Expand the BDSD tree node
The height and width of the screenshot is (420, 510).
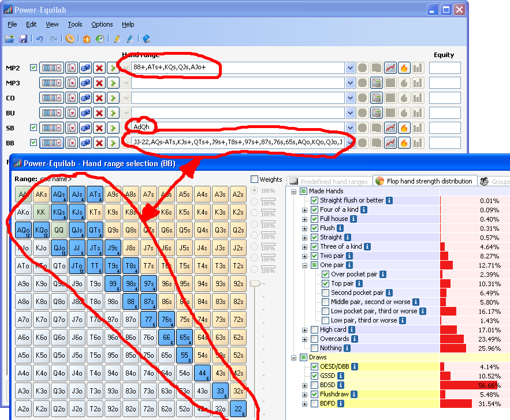(x=304, y=385)
